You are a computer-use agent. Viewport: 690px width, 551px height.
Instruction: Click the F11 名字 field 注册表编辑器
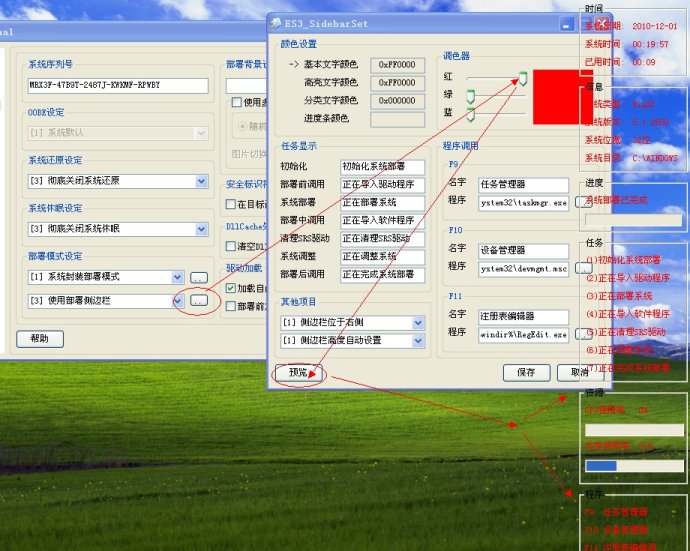524,317
